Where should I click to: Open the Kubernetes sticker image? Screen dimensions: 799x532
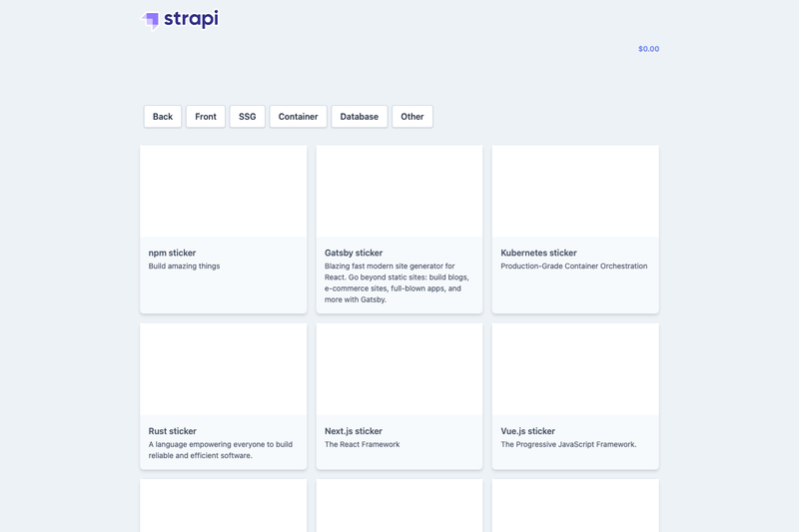coord(575,191)
